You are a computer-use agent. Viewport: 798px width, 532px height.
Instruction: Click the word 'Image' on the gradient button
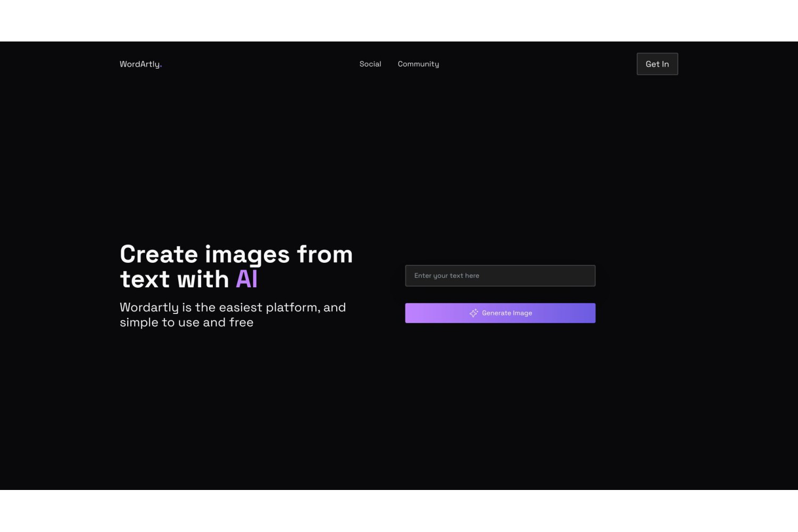pos(522,313)
